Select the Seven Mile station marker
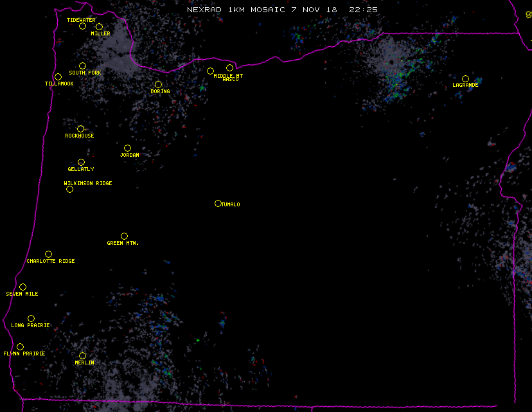532x412 pixels. [x=22, y=287]
